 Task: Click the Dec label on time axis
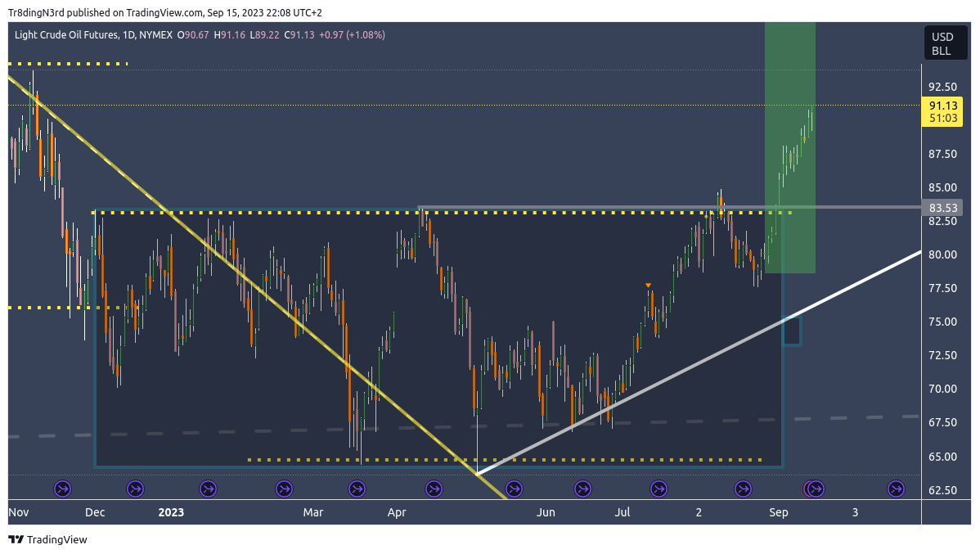point(95,513)
